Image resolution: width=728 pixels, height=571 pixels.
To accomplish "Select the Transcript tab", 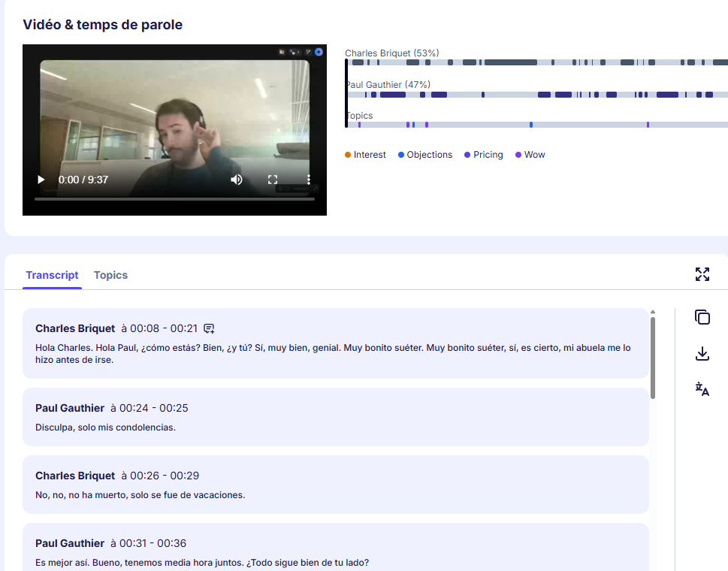I will 52,275.
